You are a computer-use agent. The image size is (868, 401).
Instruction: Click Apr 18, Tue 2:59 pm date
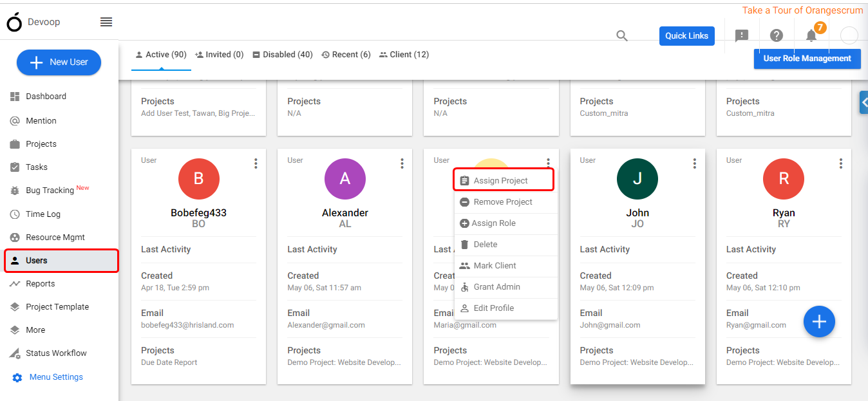pos(175,288)
